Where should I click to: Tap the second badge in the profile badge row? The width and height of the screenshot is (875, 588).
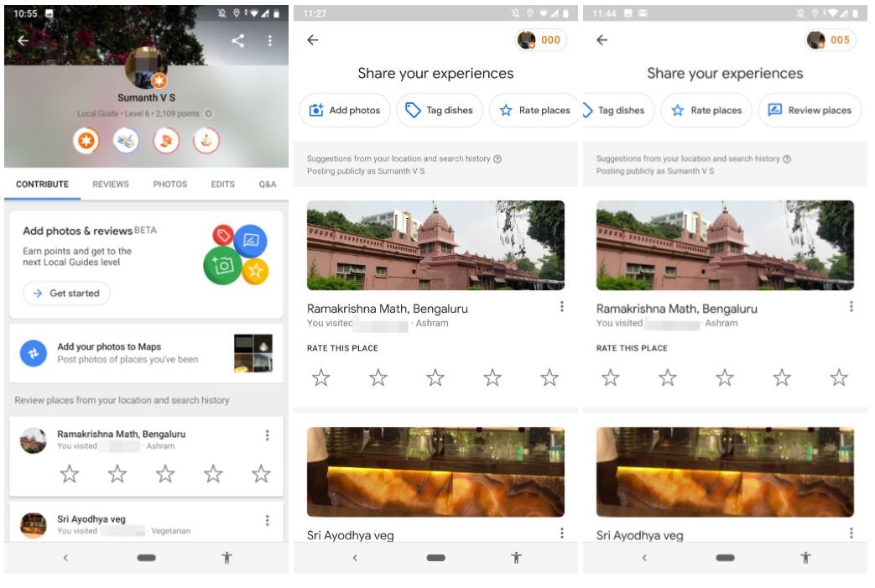pos(126,141)
